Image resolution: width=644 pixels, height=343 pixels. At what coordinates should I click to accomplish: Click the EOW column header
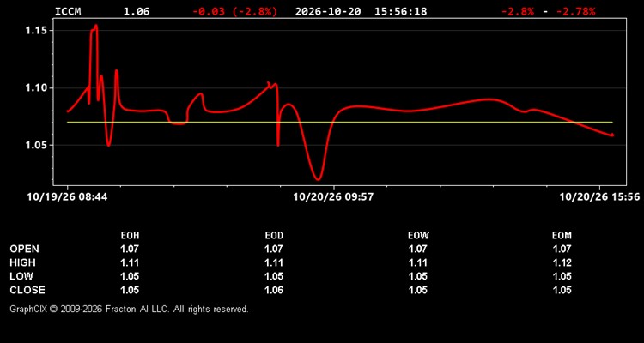418,236
